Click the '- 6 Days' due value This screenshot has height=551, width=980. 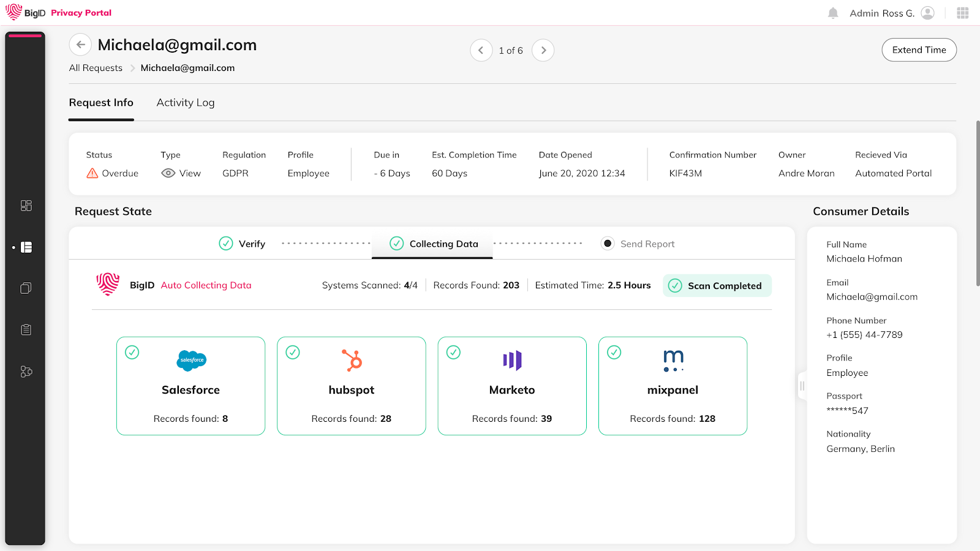click(392, 173)
